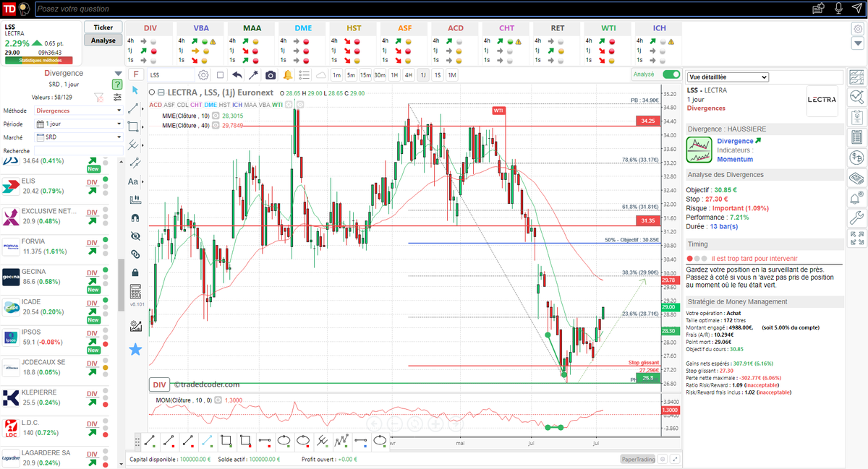
Task: Expand the top-right down arrow button
Action: click(x=857, y=44)
